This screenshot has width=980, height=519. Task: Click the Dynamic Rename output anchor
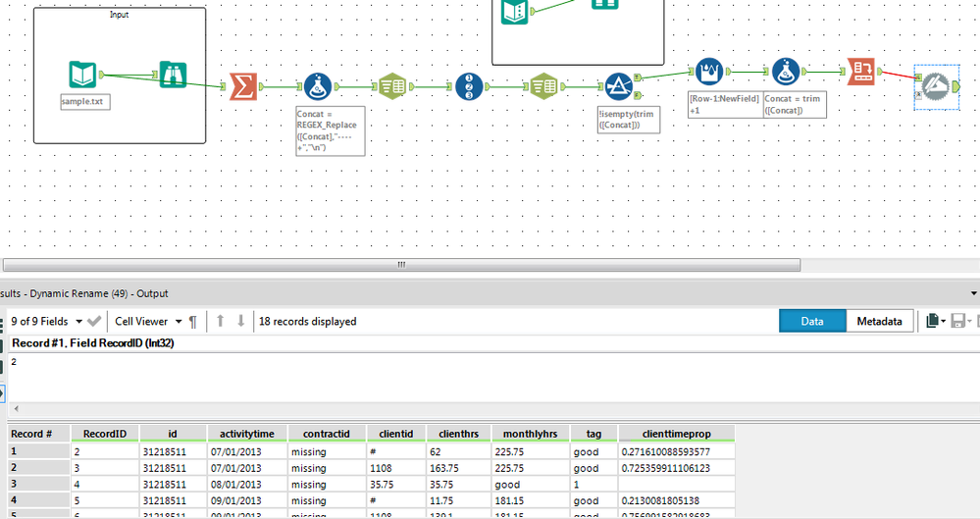click(955, 87)
